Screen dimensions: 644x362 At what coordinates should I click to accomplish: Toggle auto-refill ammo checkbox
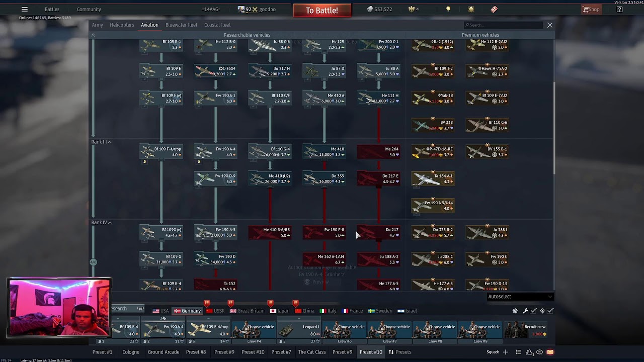[550, 311]
